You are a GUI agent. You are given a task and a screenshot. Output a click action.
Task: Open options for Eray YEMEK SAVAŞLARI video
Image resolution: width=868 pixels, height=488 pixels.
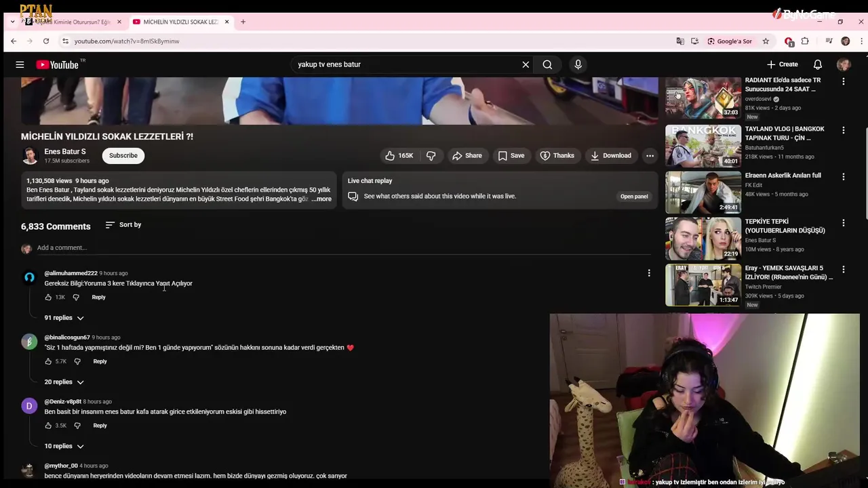tap(844, 269)
